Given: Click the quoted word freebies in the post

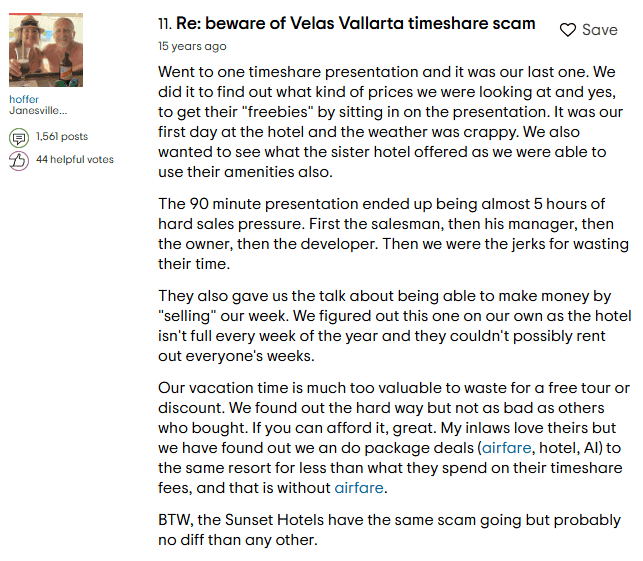Looking at the screenshot, I should 278,112.
